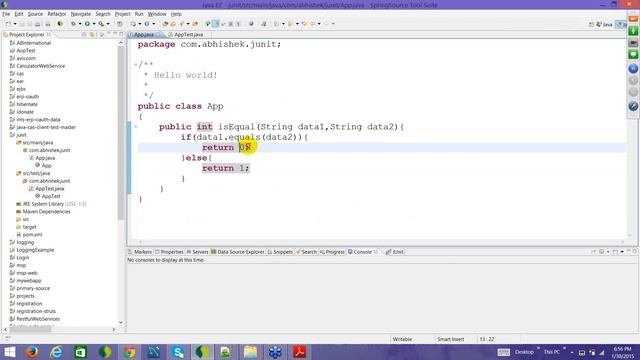Collapse the Javadoc comment fold marker
Image resolution: width=640 pixels, height=360 pixels.
[135, 64]
